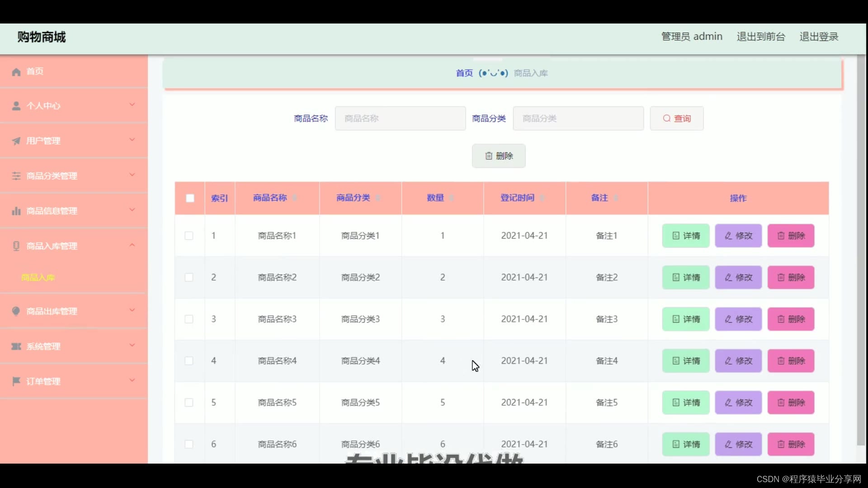Select the 商品入库 submenu item
The image size is (868, 488).
click(x=38, y=277)
